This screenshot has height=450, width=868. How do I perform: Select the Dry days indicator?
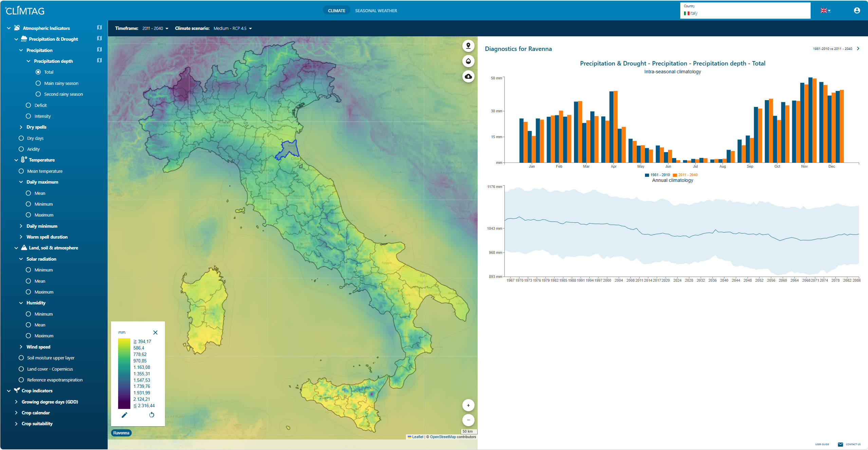point(21,138)
